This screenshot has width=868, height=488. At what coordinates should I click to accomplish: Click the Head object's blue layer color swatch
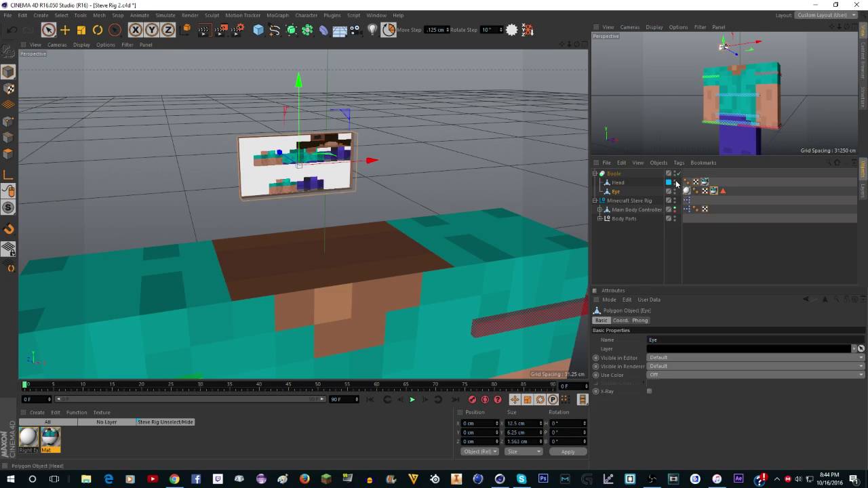668,182
